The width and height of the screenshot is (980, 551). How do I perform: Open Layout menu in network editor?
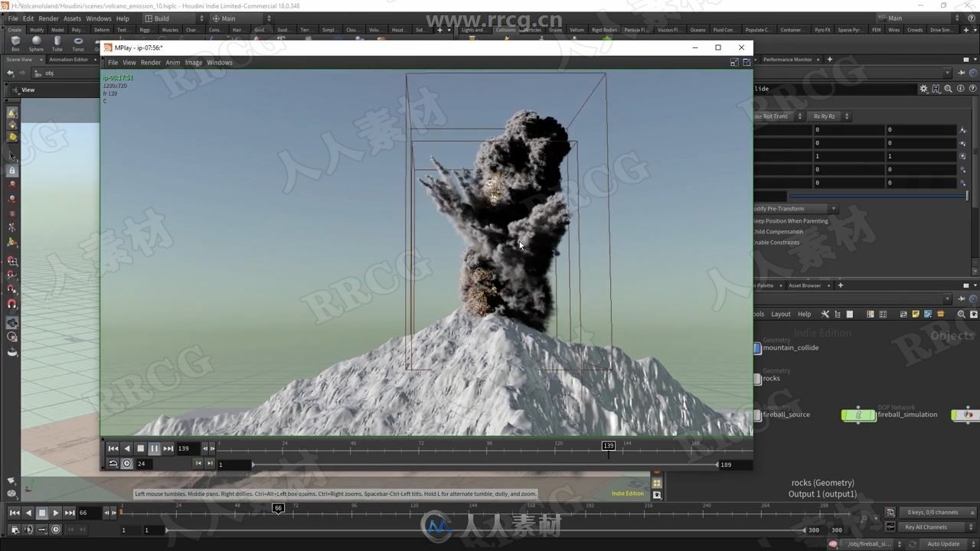(780, 314)
